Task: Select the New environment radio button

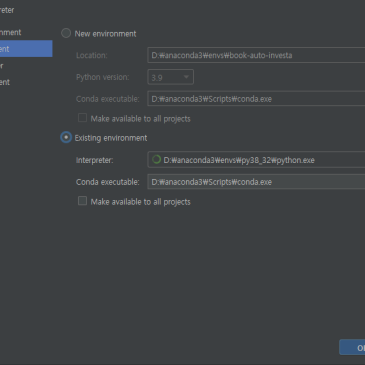Action: (66, 33)
